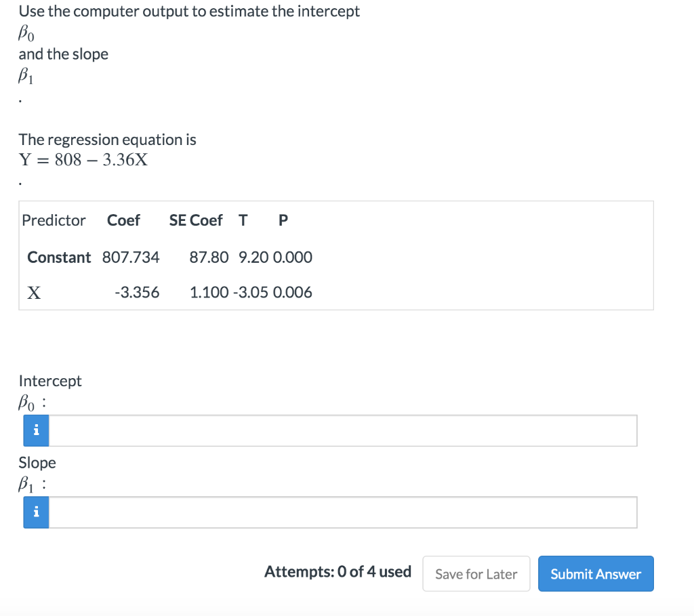Screen dimensions: 694x616
Task: Click the Submit Answer button
Action: pos(596,573)
